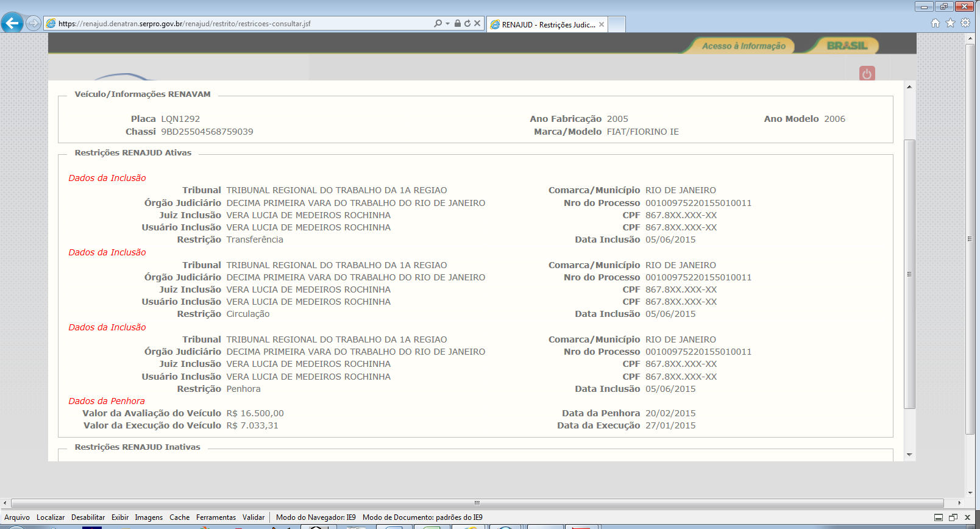
Task: Click the outer page vertical scrollbar thumb
Action: pos(970,239)
